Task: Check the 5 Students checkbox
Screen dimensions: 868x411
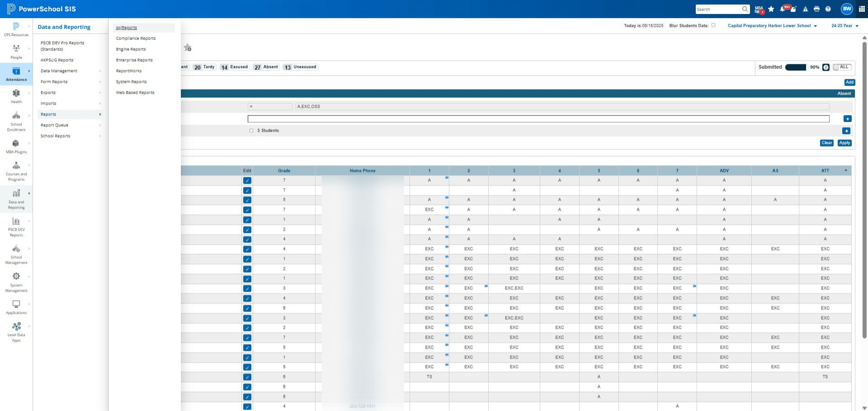Action: point(251,131)
